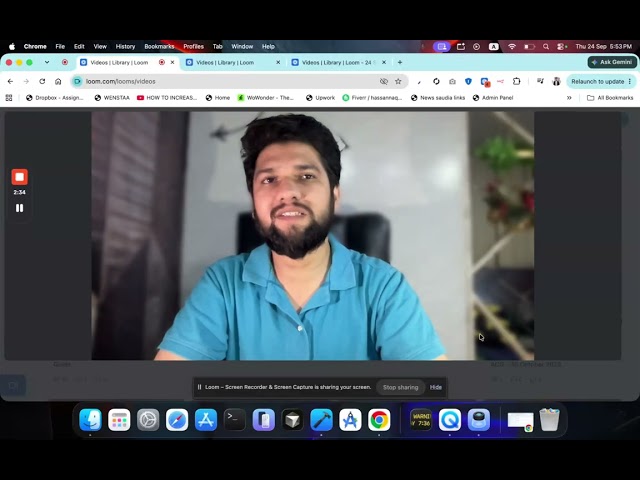Click the camera screenshot extension icon
The image size is (640, 480).
pyautogui.click(x=452, y=82)
